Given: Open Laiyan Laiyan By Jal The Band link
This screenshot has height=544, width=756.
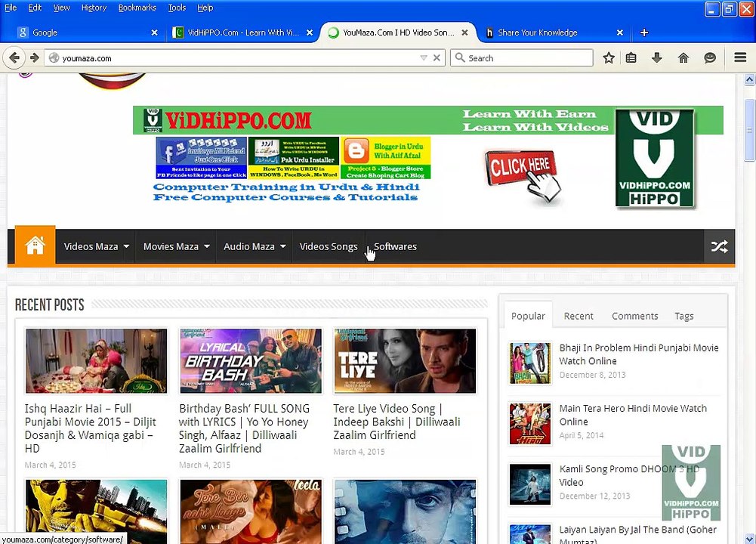Looking at the screenshot, I should coord(637,536).
